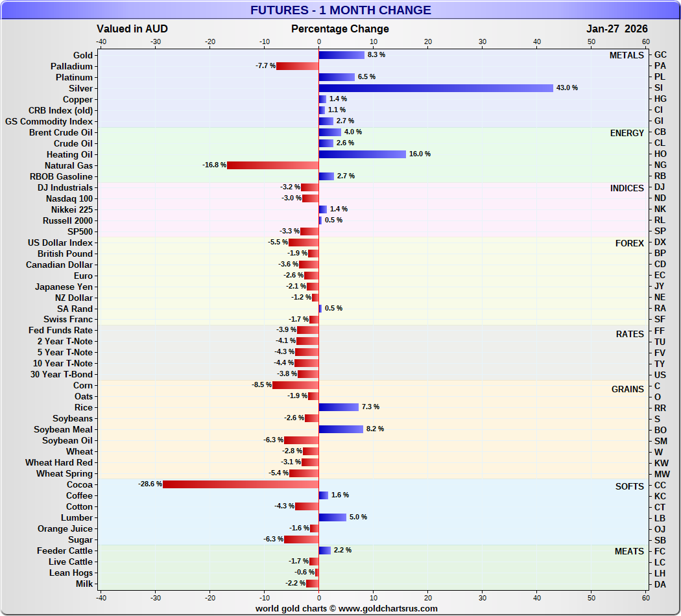Click the Rice 7.3 % blue bar

tap(339, 407)
